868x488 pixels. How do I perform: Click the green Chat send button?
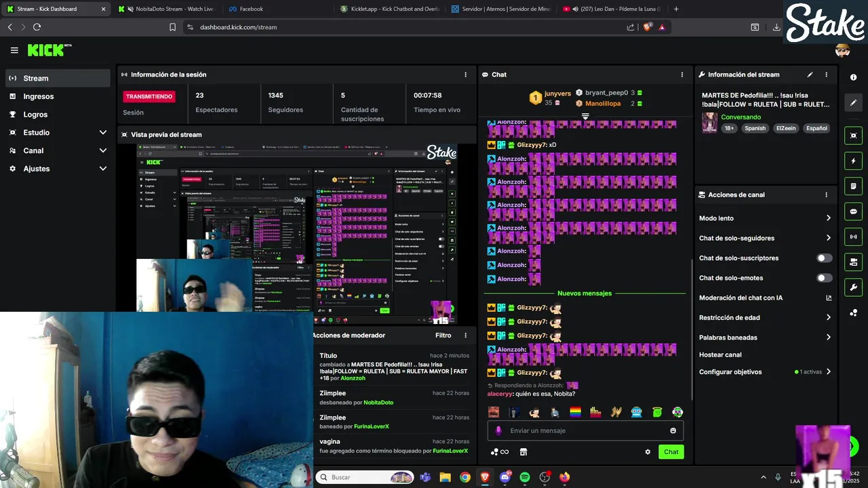point(671,452)
